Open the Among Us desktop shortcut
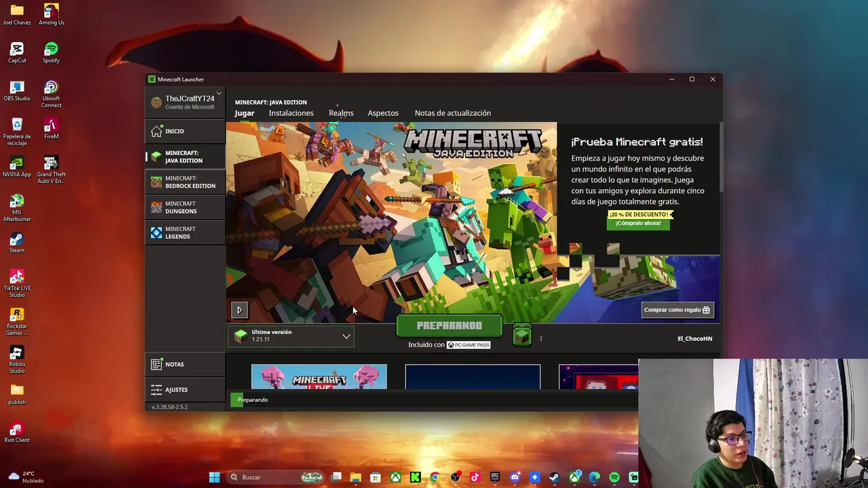This screenshot has width=868, height=488. pyautogui.click(x=52, y=14)
